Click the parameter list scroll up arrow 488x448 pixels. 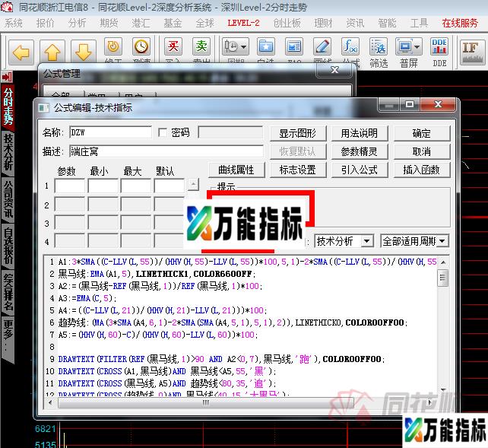pos(193,185)
